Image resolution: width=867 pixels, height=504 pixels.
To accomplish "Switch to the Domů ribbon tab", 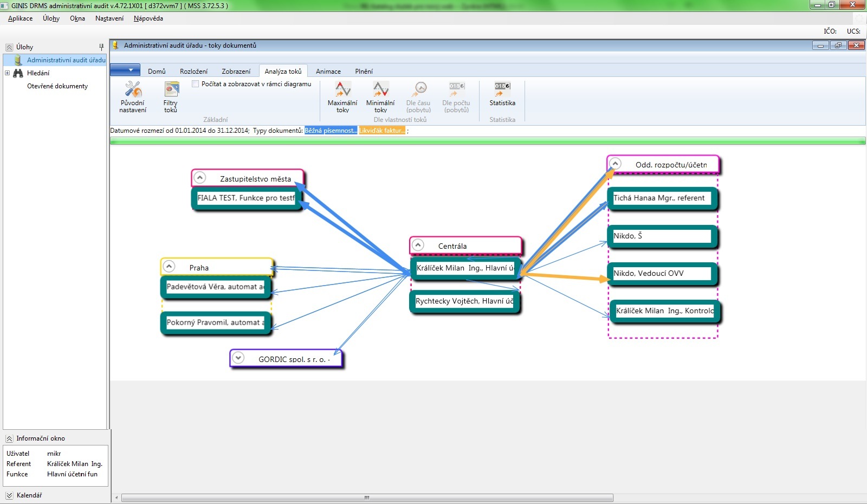I will [x=157, y=72].
